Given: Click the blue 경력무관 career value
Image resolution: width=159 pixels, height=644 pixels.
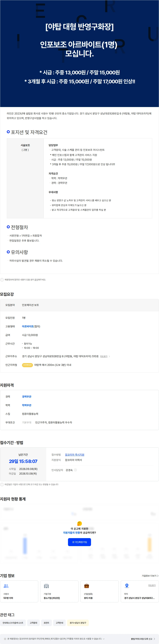Looking at the screenshot, I should click(27, 397).
